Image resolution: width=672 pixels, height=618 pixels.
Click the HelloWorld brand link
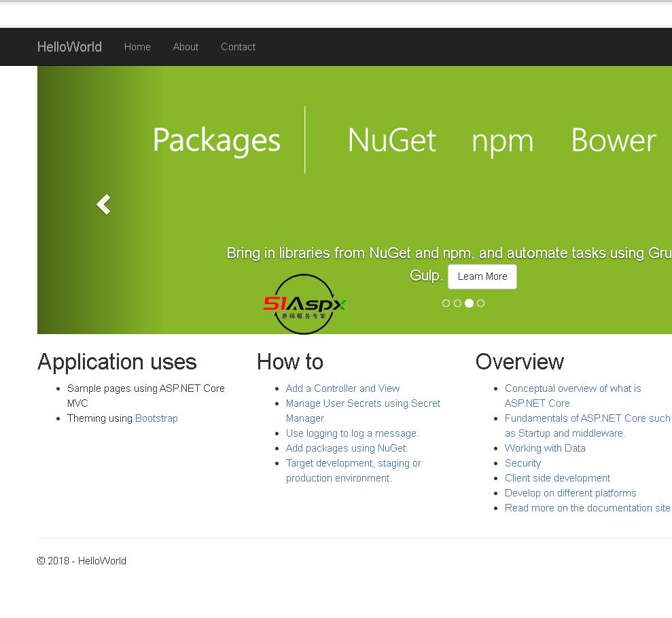tap(69, 47)
